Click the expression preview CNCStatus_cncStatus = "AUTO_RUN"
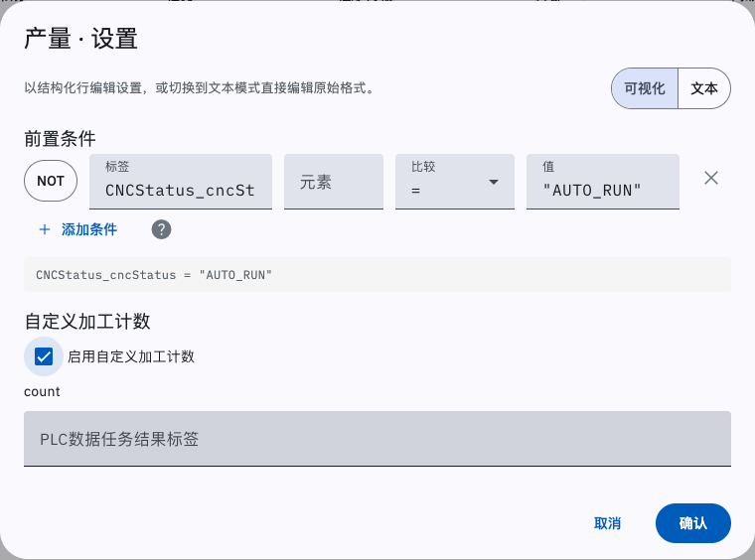The image size is (755, 560). (377, 275)
